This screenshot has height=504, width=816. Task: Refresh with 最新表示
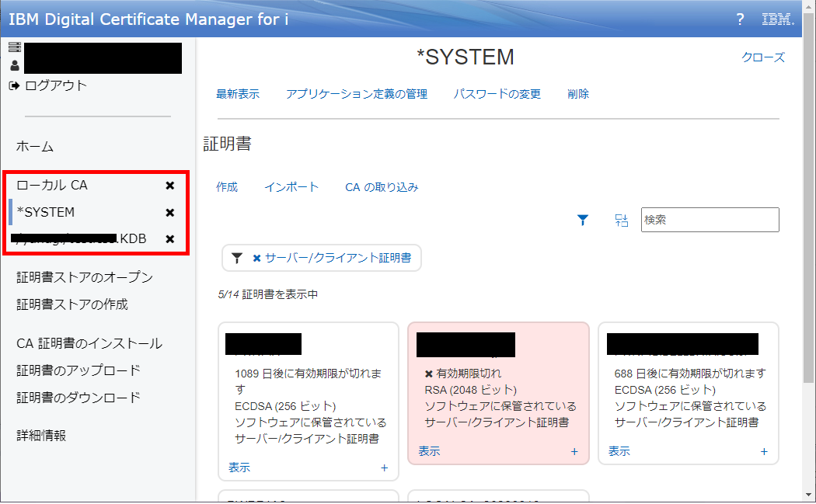[x=238, y=94]
